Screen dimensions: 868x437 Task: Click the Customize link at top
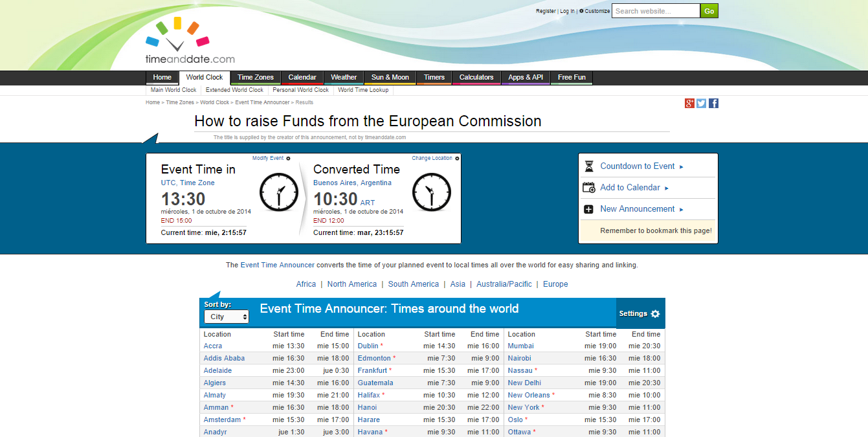pyautogui.click(x=597, y=11)
